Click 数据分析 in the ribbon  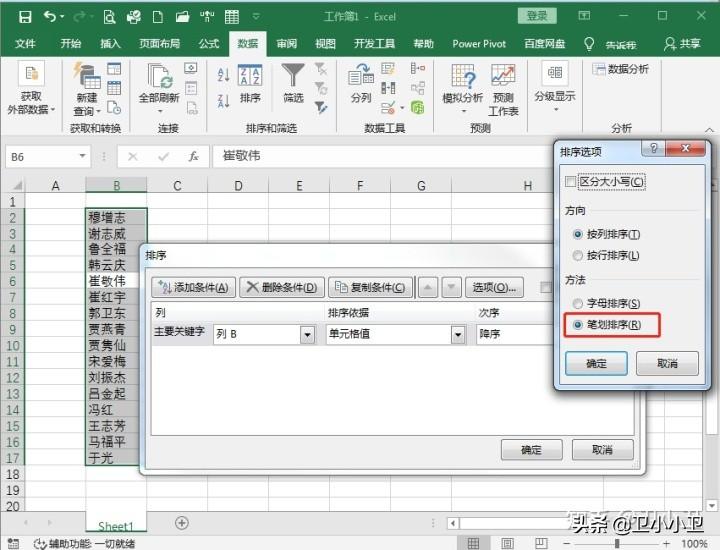621,69
